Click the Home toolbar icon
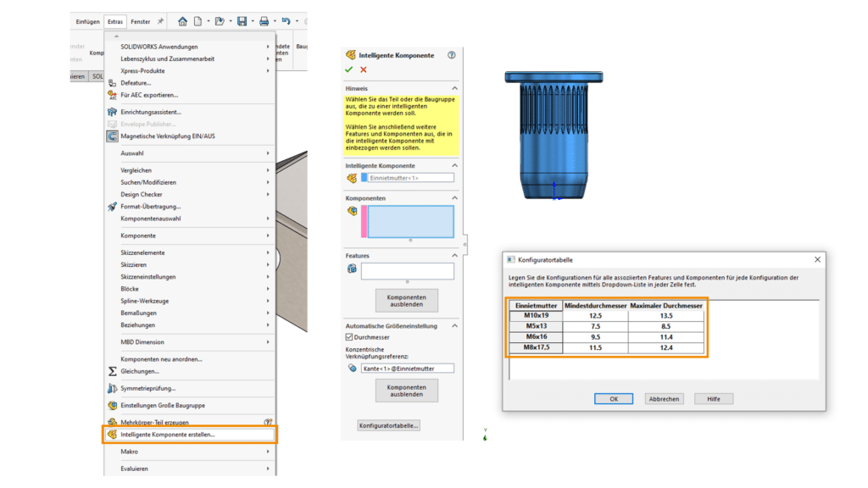The image size is (868, 488). pyautogui.click(x=182, y=21)
